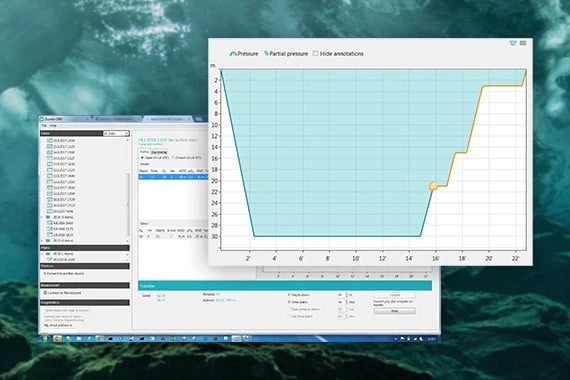Click the Print button
The width and height of the screenshot is (570, 380).
394,311
